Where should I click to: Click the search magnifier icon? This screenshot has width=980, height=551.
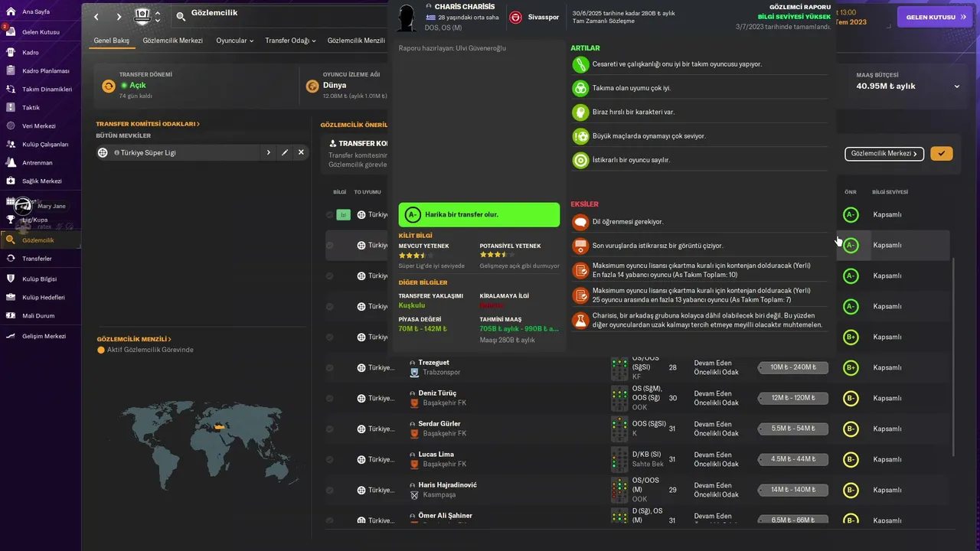pyautogui.click(x=181, y=15)
